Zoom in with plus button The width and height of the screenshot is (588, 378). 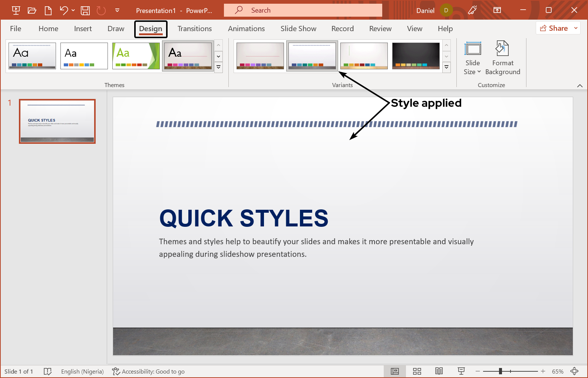pyautogui.click(x=543, y=371)
